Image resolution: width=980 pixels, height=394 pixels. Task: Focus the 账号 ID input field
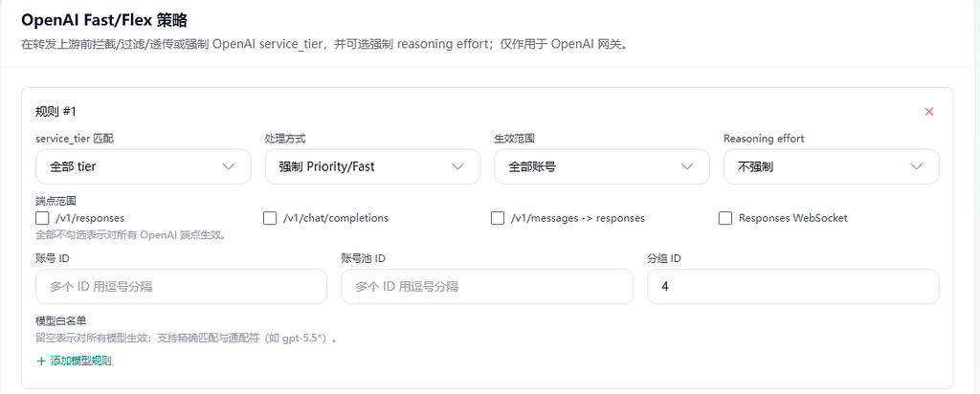click(x=181, y=287)
